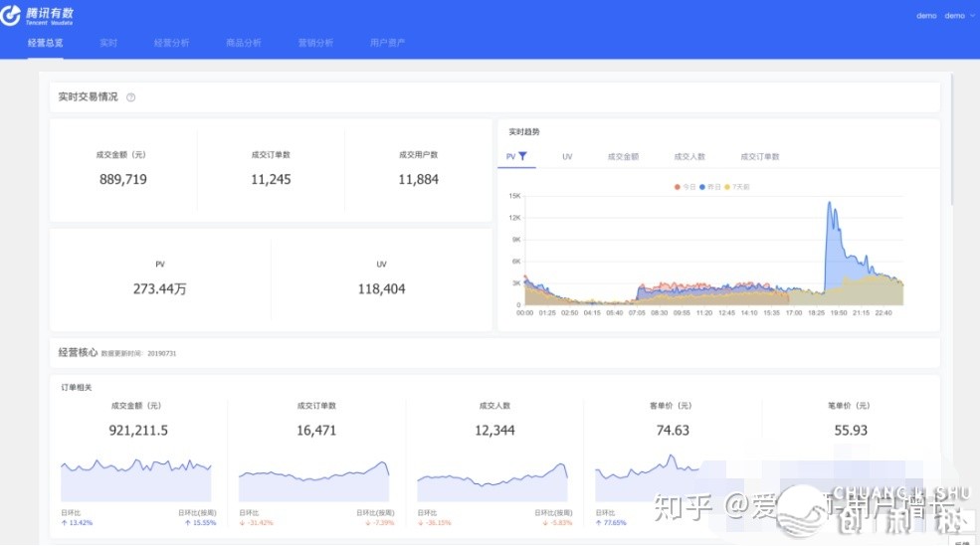Viewport: 980px width, 546px height.
Task: Click the 客单价 value 74.63
Action: [673, 430]
